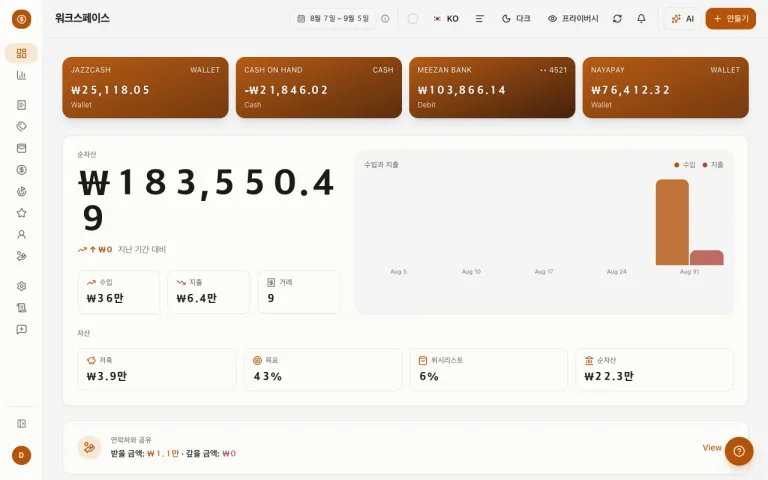768x480 pixels.
Task: Open the 거래 9 transactions tile
Action: click(x=298, y=292)
